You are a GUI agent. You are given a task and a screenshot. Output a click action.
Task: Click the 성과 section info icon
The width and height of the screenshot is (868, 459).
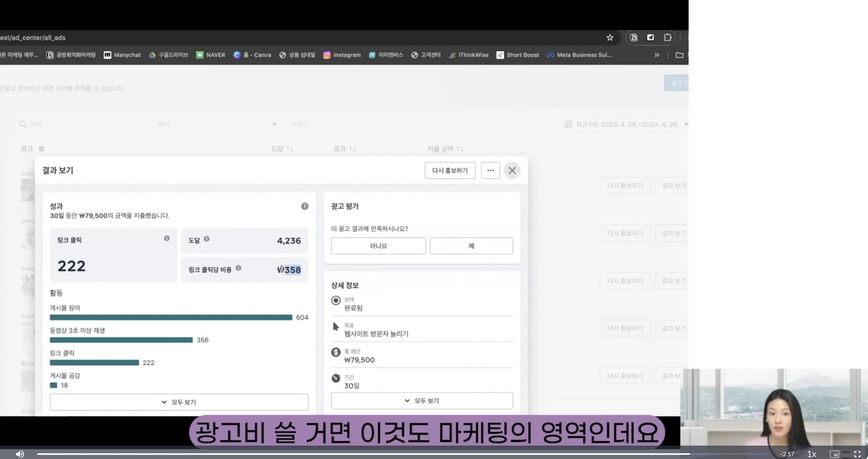[x=305, y=207]
